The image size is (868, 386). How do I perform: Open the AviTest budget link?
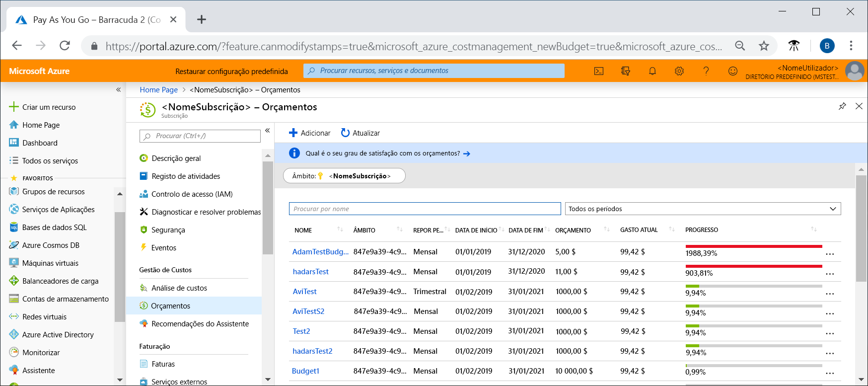[x=304, y=292]
